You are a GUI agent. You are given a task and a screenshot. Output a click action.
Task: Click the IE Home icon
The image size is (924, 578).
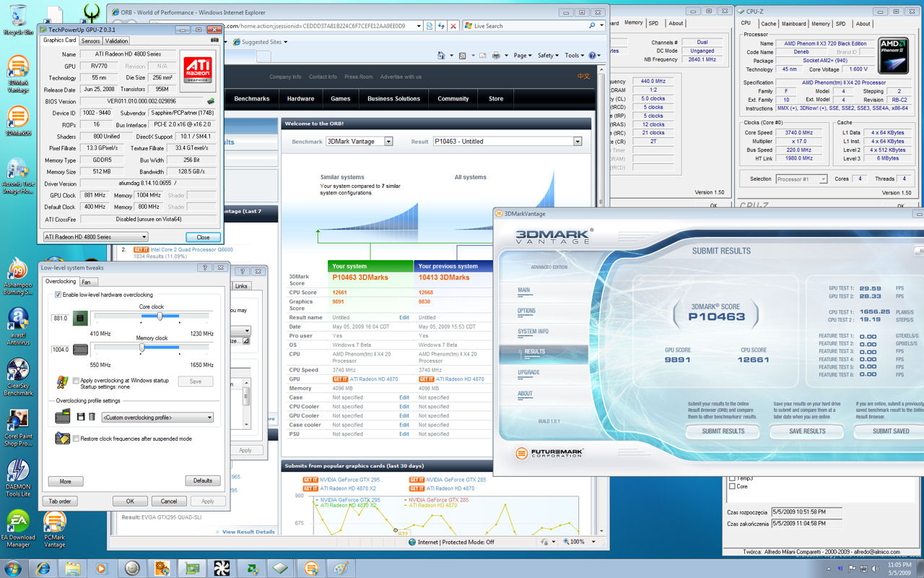pyautogui.click(x=441, y=56)
